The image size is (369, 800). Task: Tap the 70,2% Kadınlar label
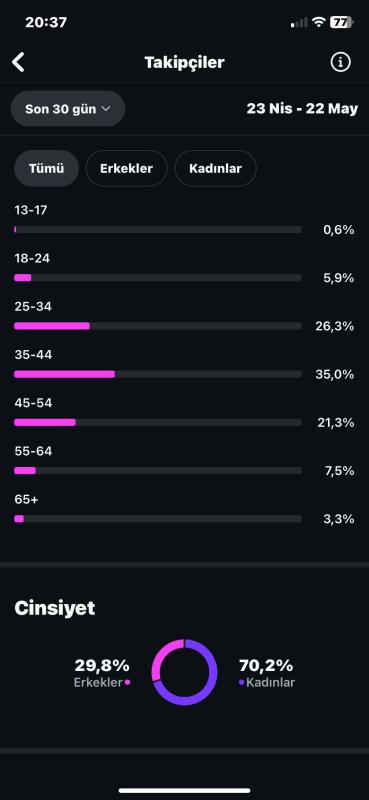(x=266, y=673)
